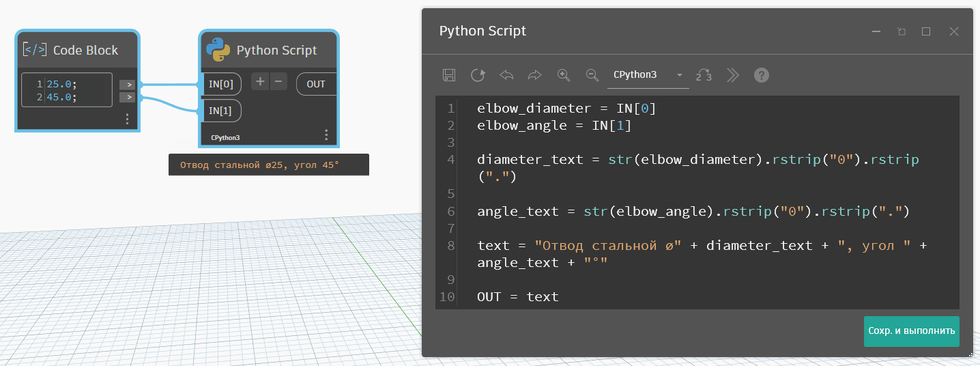
Task: Dock the Python Script editor window
Action: click(x=902, y=31)
